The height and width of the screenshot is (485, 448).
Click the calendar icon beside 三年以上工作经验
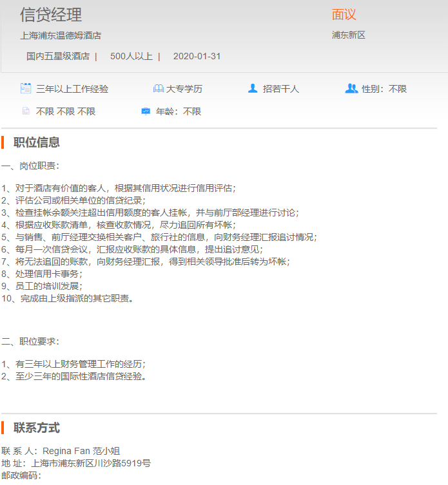point(26,89)
